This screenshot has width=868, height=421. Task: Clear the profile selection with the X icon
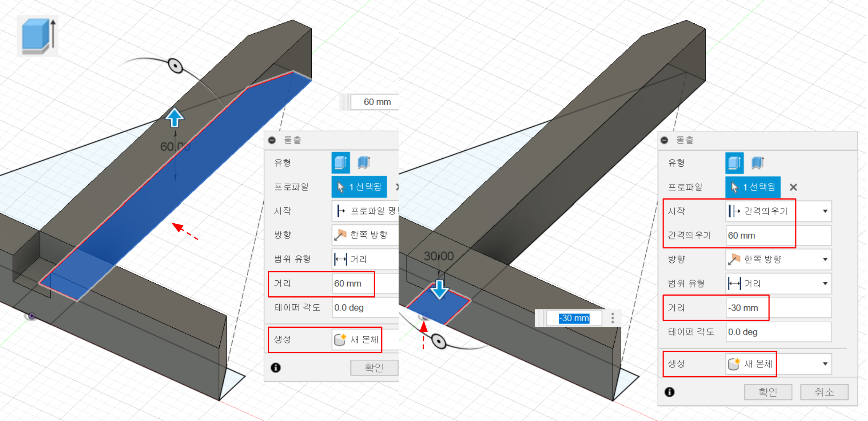point(793,187)
